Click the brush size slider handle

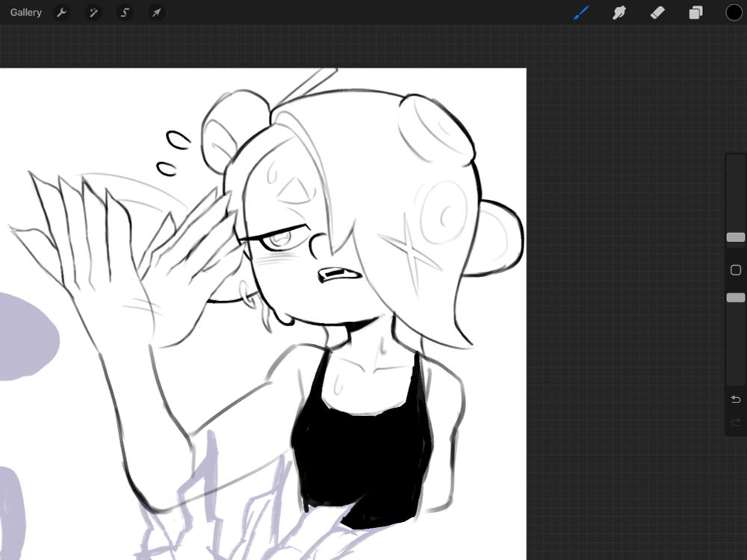point(736,237)
